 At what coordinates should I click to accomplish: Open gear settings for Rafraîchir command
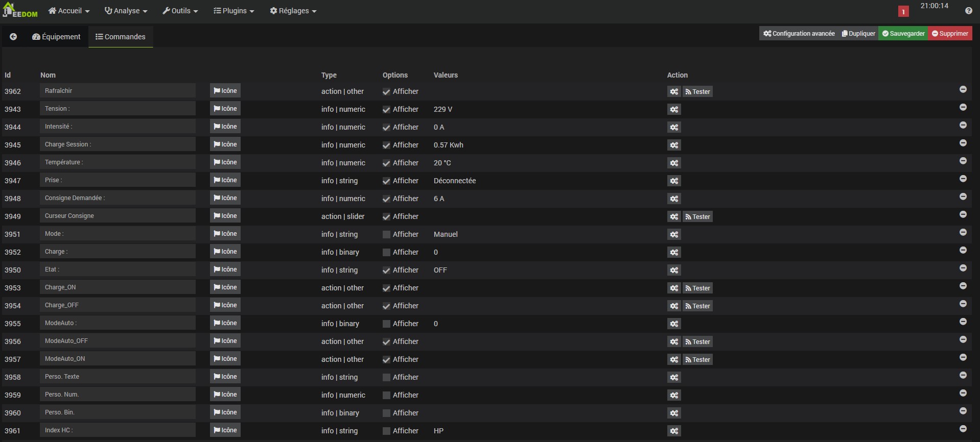(674, 91)
